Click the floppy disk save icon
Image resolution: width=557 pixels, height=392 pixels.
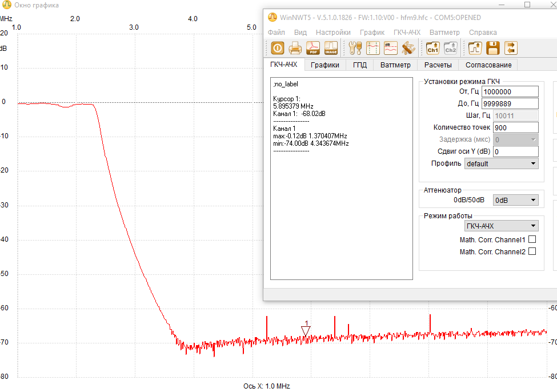coord(493,48)
